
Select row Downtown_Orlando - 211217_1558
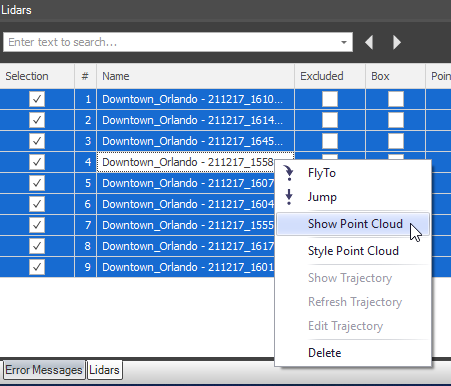[x=187, y=162]
